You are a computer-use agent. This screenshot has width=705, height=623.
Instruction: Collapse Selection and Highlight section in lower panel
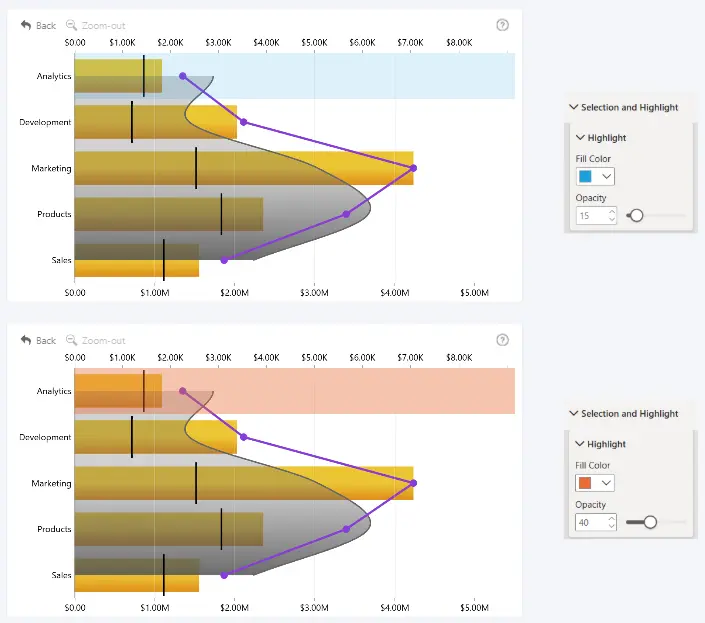point(573,413)
